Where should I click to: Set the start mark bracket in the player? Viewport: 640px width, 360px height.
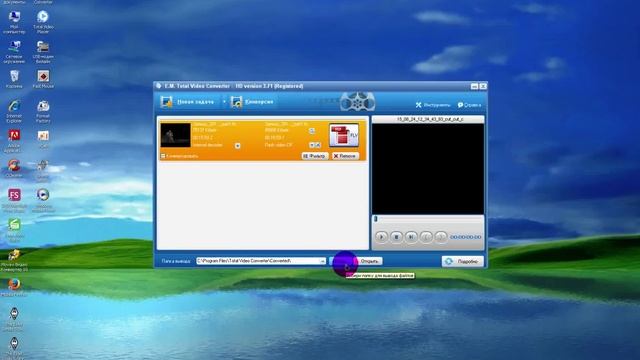point(426,237)
